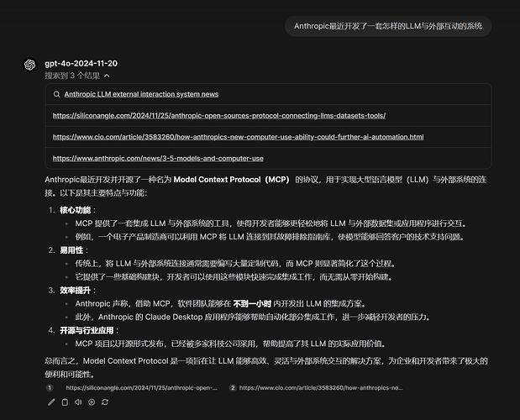Click the '效率提升' heading
This screenshot has height=420, width=520.
[76, 291]
